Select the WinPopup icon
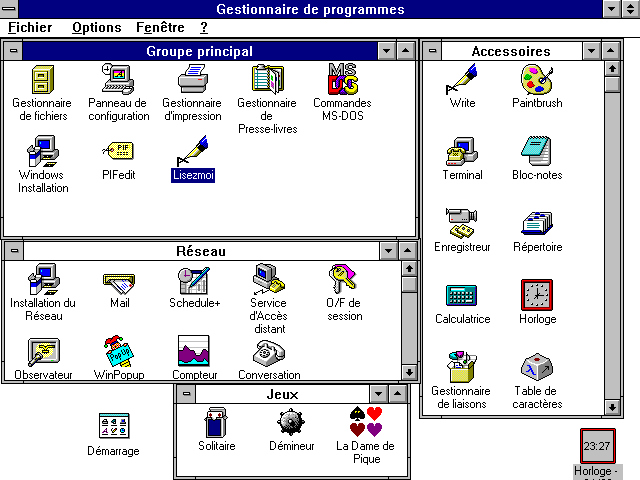The image size is (640, 480). (x=118, y=351)
